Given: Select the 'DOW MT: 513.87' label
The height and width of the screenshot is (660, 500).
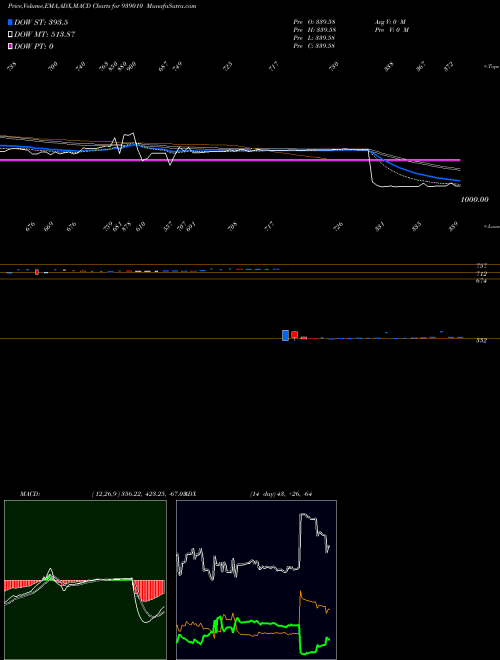Looking at the screenshot, I should (45, 35).
